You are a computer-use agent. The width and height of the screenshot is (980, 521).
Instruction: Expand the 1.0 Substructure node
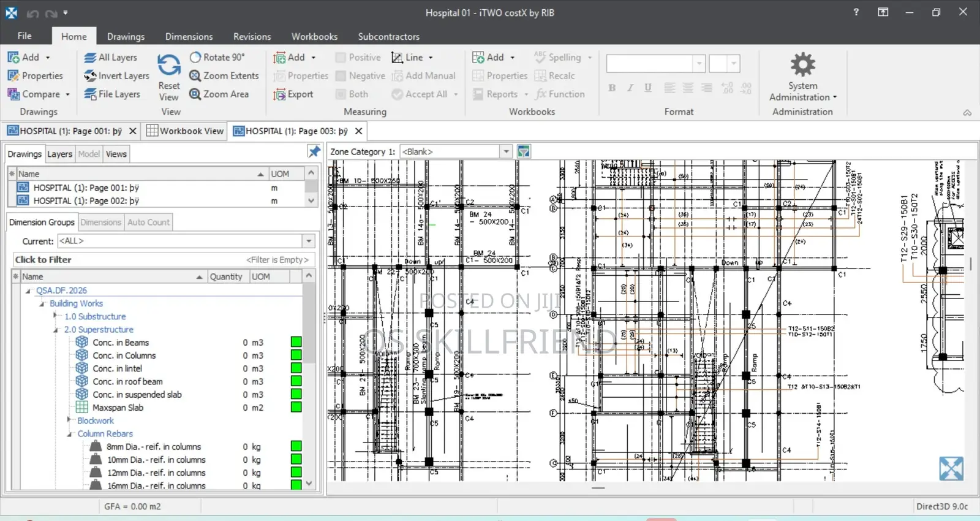pyautogui.click(x=55, y=316)
